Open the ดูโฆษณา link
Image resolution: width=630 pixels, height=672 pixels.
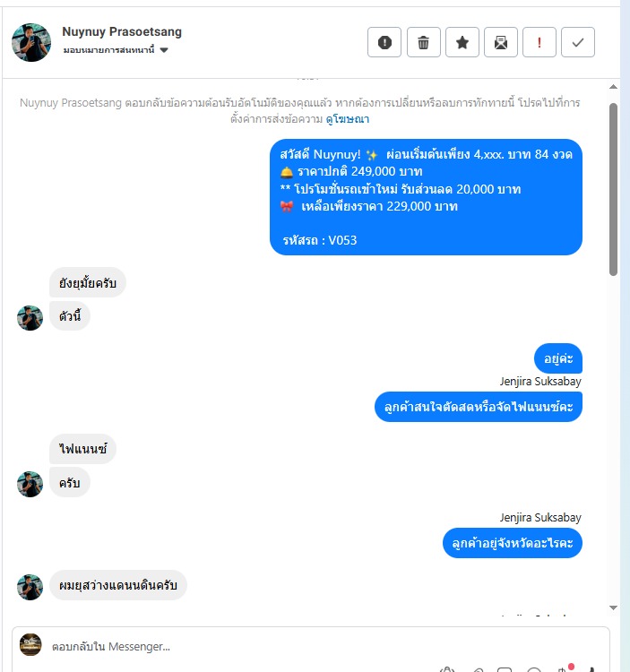click(347, 119)
